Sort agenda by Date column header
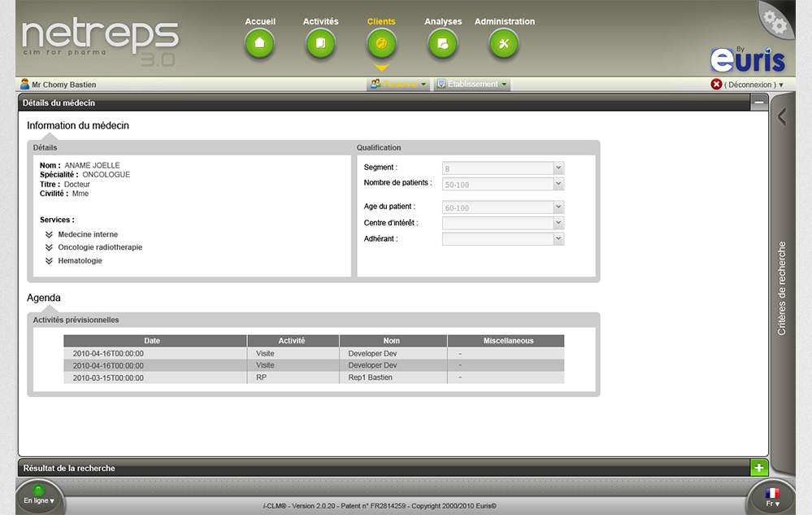The width and height of the screenshot is (812, 515). pyautogui.click(x=155, y=341)
